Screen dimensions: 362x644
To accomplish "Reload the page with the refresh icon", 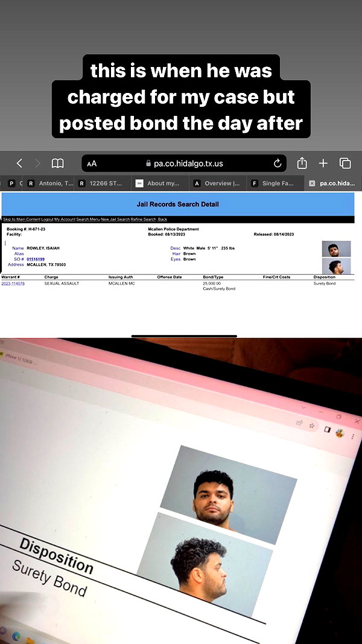I will click(x=278, y=164).
